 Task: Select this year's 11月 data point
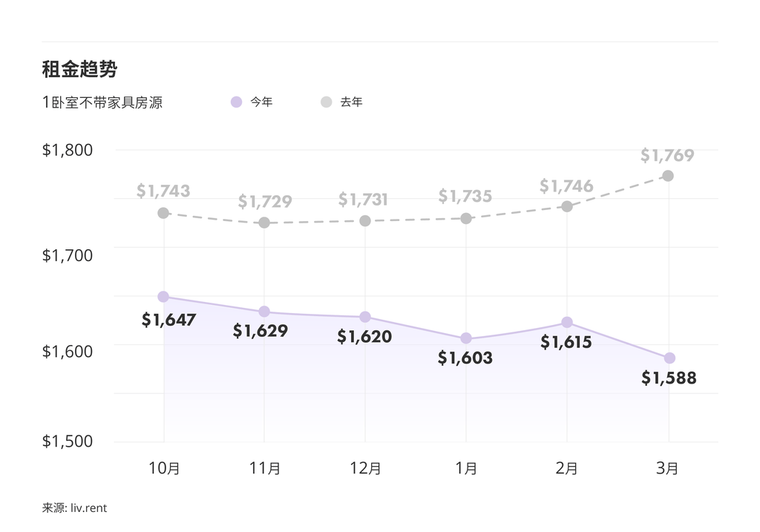click(264, 312)
